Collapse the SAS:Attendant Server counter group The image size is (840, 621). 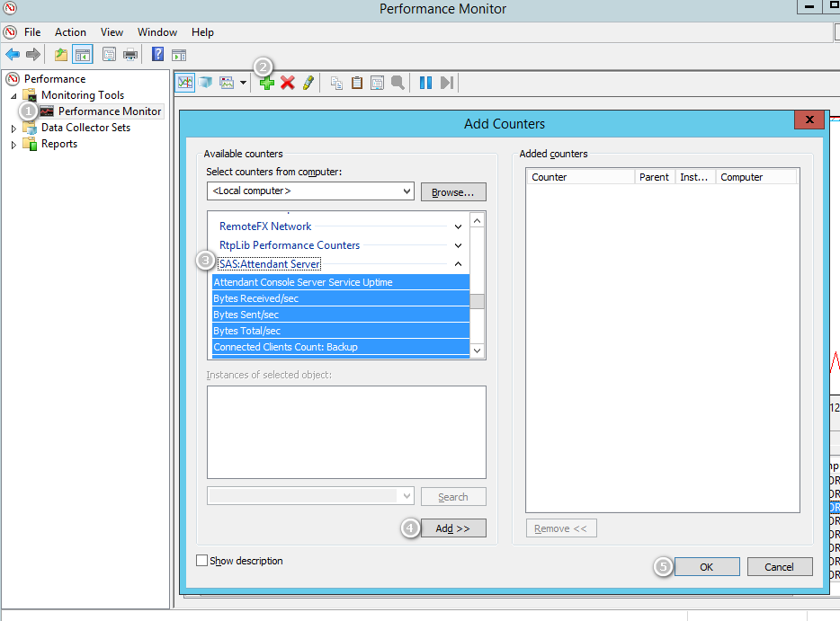[x=458, y=264]
